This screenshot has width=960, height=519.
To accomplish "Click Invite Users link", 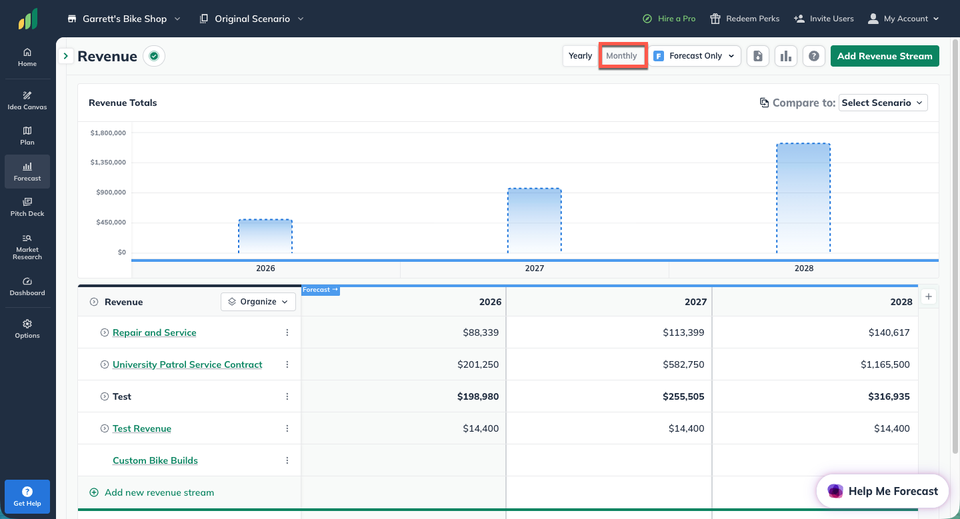I will 823,19.
